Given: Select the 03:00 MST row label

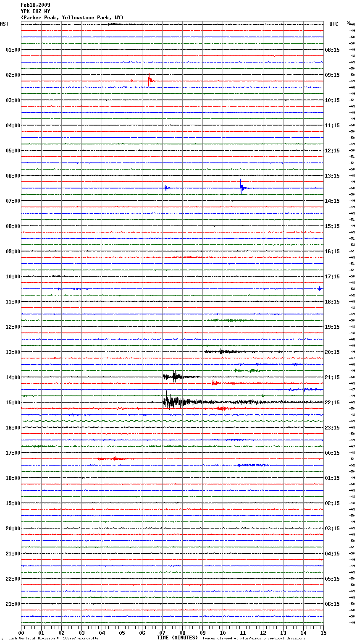Looking at the screenshot, I should (13, 100).
